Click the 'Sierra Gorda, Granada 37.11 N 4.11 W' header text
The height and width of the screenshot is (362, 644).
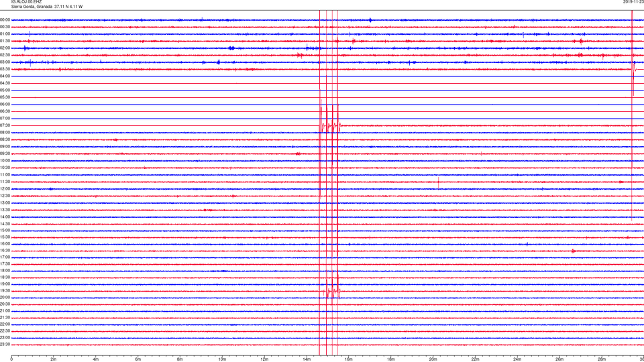[47, 7]
